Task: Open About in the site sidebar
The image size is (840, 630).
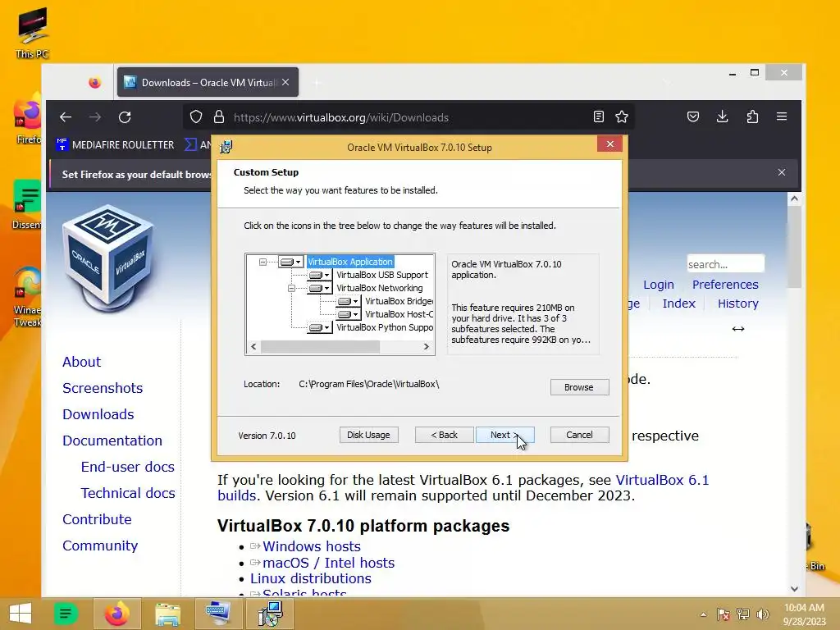Action: click(x=81, y=362)
